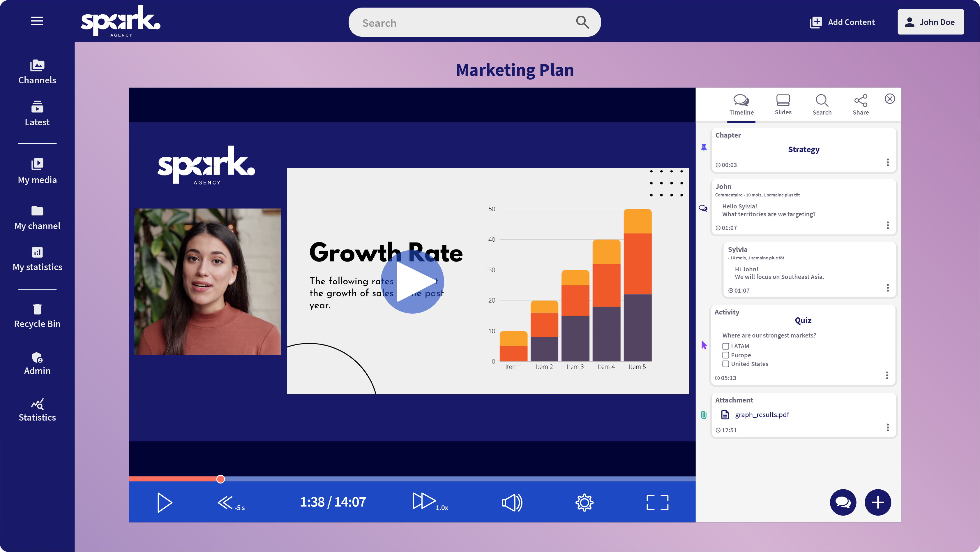This screenshot has height=552, width=980.
Task: Expand the John Doe user menu
Action: pyautogui.click(x=930, y=22)
